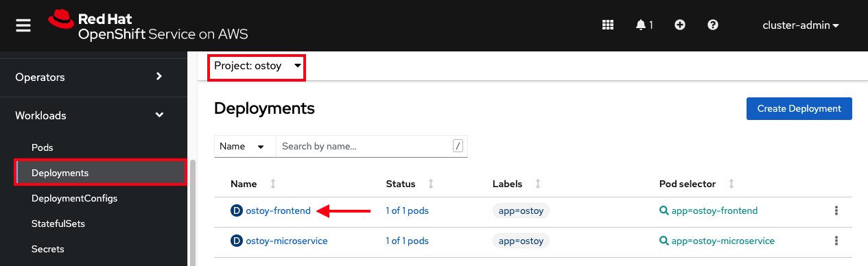Click the Red Hat OpenShift logo
868x266 pixels.
(148, 26)
